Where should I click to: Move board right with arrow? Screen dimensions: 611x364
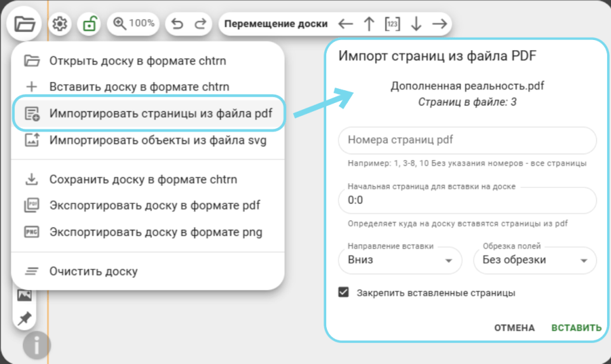click(439, 24)
